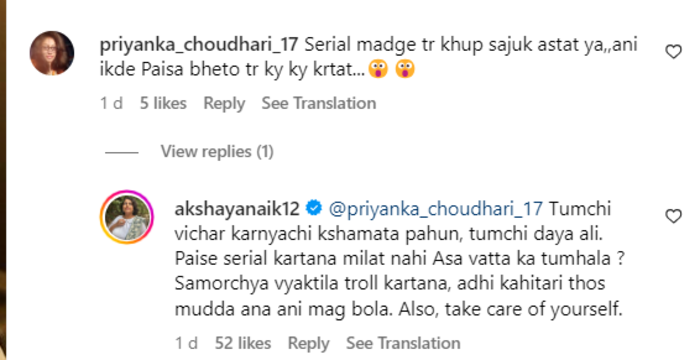Like priyanka_choudhari_17's comment with the heart

coord(674,52)
